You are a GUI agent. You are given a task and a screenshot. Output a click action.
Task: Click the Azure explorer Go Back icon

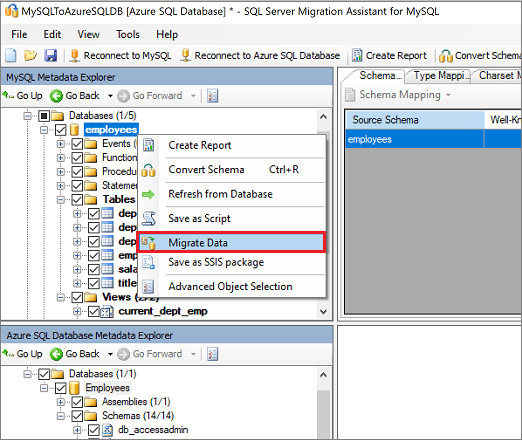tap(56, 354)
